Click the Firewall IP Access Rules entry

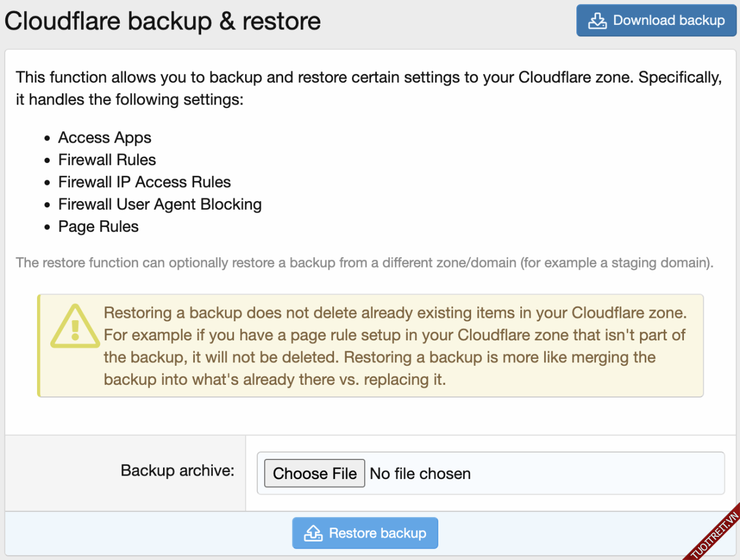(145, 182)
